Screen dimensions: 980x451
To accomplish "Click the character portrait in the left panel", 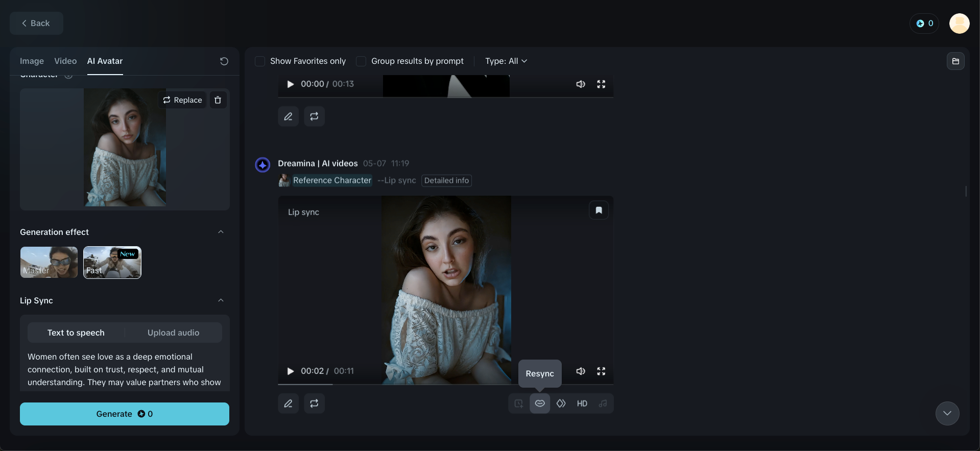I will pos(125,148).
